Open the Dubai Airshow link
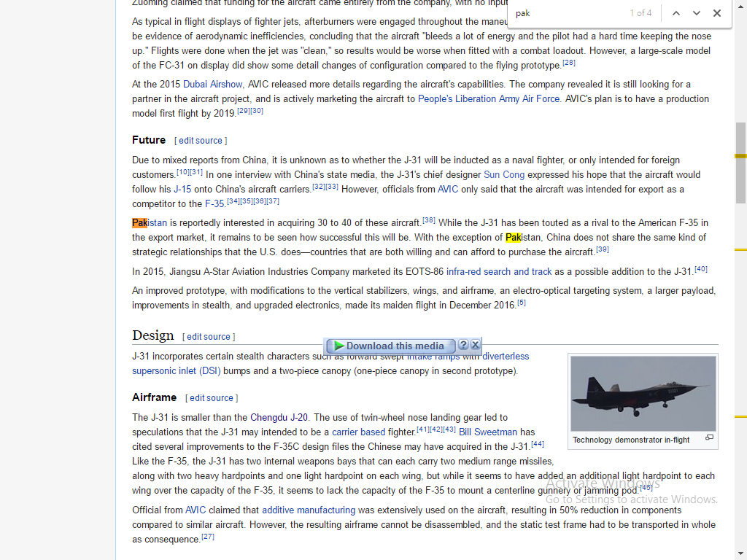Image resolution: width=747 pixels, height=560 pixels. pyautogui.click(x=212, y=85)
